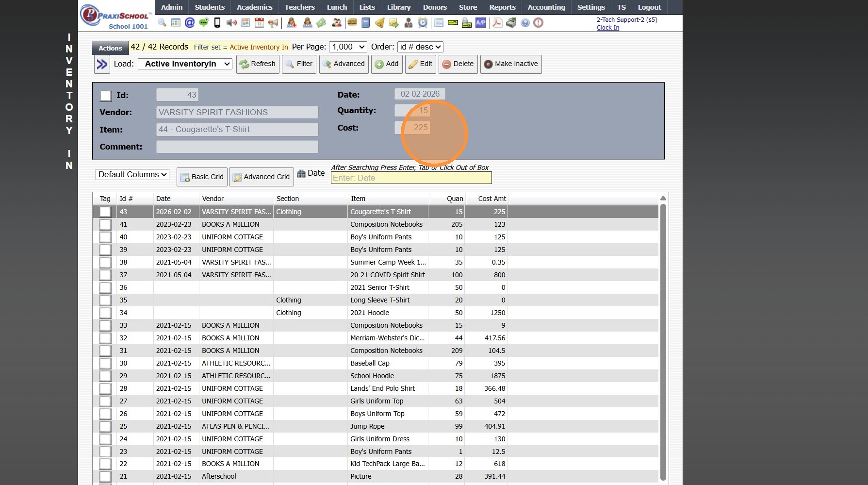Open the A/P accounts payable icon
This screenshot has height=485, width=868.
480,23
